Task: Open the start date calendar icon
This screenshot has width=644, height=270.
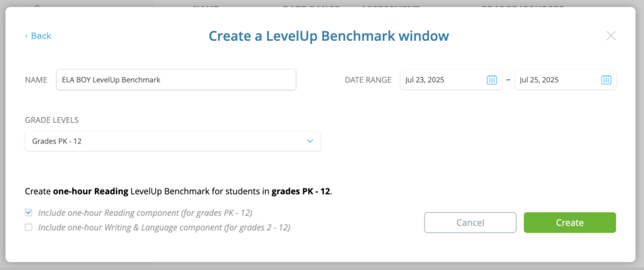Action: 492,80
